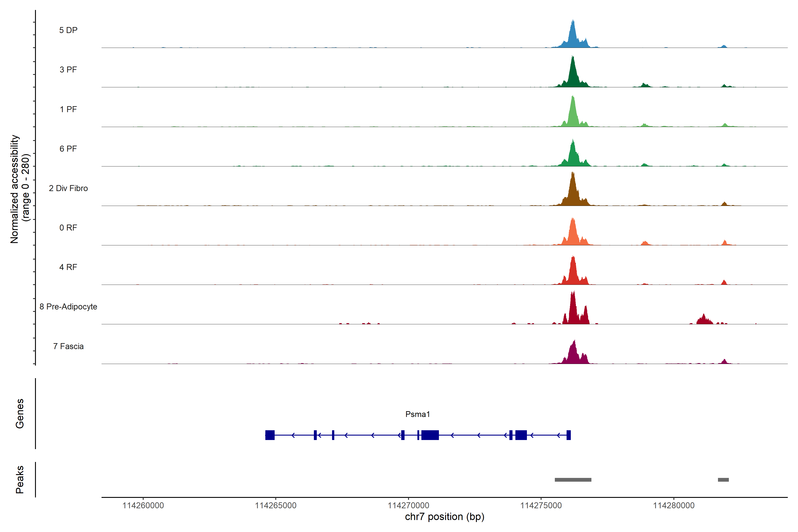Click the 5 DP track label
Image resolution: width=798 pixels, height=532 pixels.
68,30
